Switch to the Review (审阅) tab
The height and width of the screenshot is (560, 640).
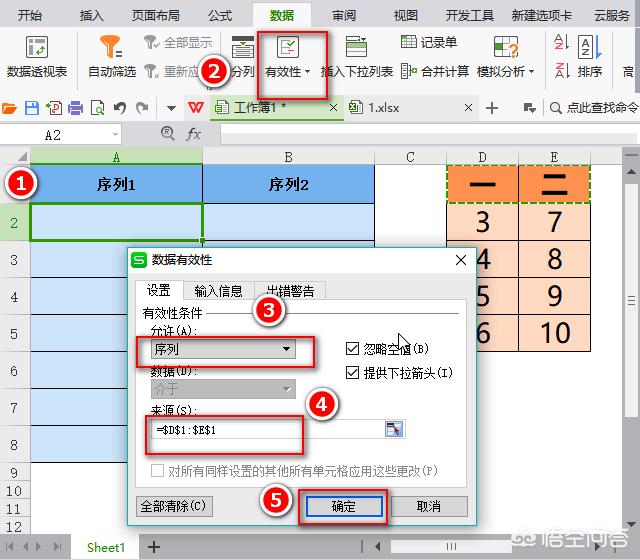(344, 16)
